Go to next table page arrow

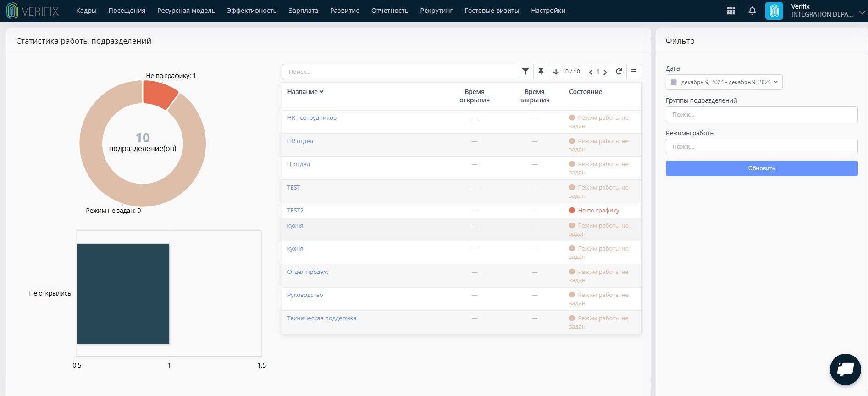pos(605,72)
